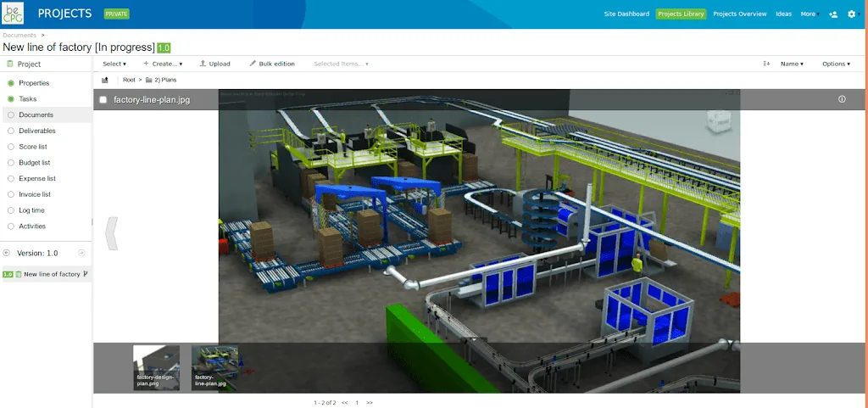Click the factory-line-plan.jpg file name
This screenshot has width=868, height=408.
(152, 100)
